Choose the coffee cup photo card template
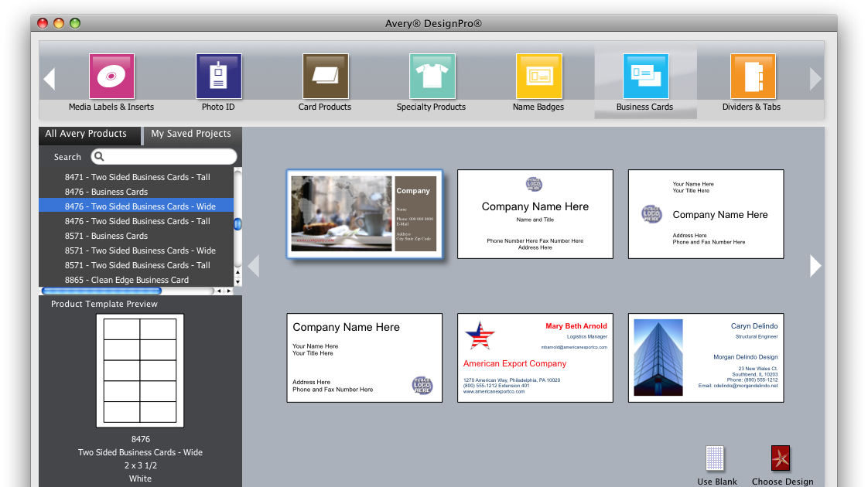Image resolution: width=868 pixels, height=487 pixels. (364, 213)
